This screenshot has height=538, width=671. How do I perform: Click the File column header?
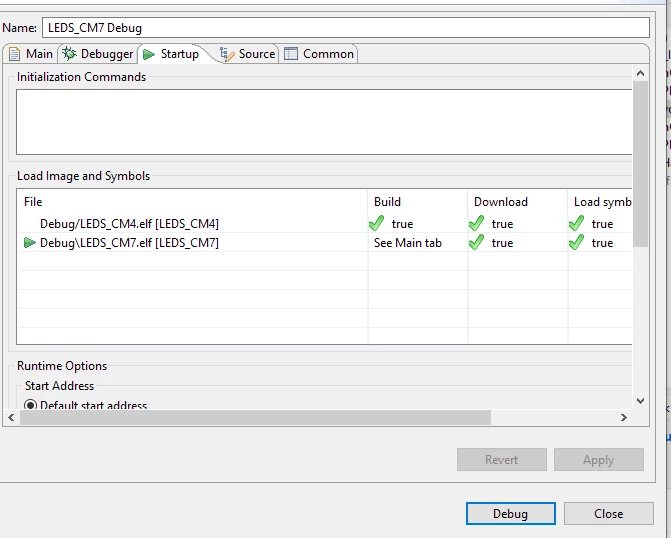click(x=192, y=202)
